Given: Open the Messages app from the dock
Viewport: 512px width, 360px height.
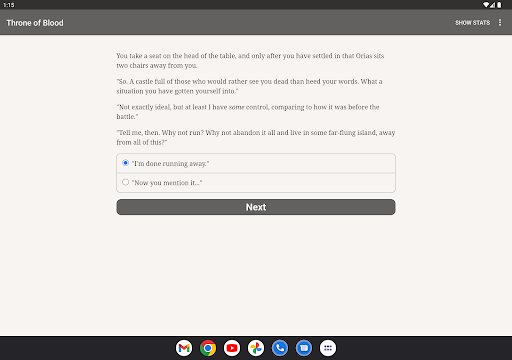Looking at the screenshot, I should (x=304, y=348).
